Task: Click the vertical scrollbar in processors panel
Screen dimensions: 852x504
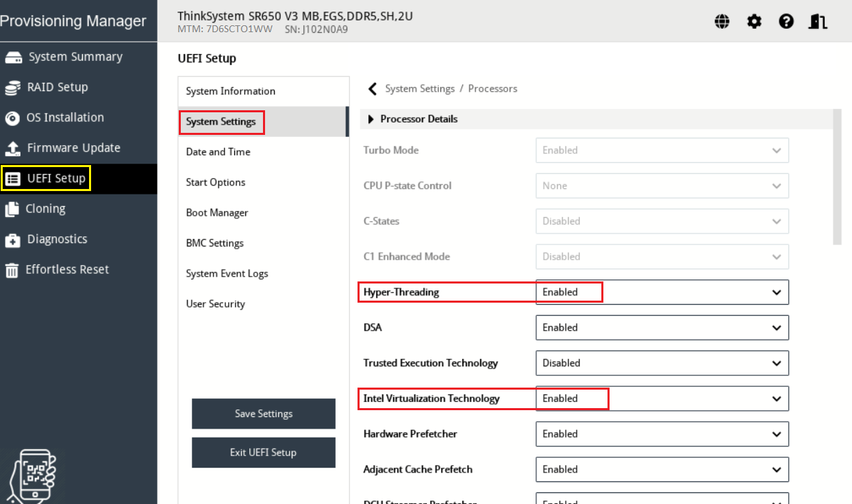Action: [x=837, y=177]
